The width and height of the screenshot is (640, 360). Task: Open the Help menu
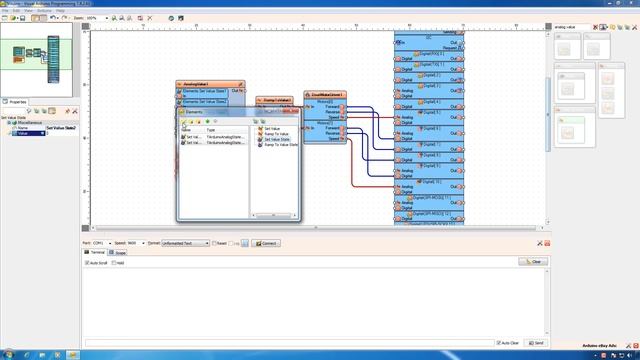60,11
